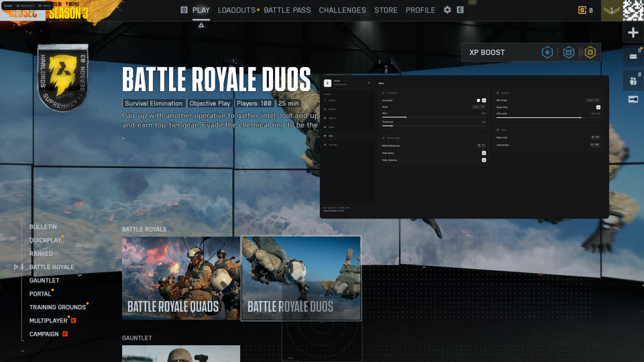
Task: Click the Crosshair section header icon in overlay
Action: pos(384,93)
